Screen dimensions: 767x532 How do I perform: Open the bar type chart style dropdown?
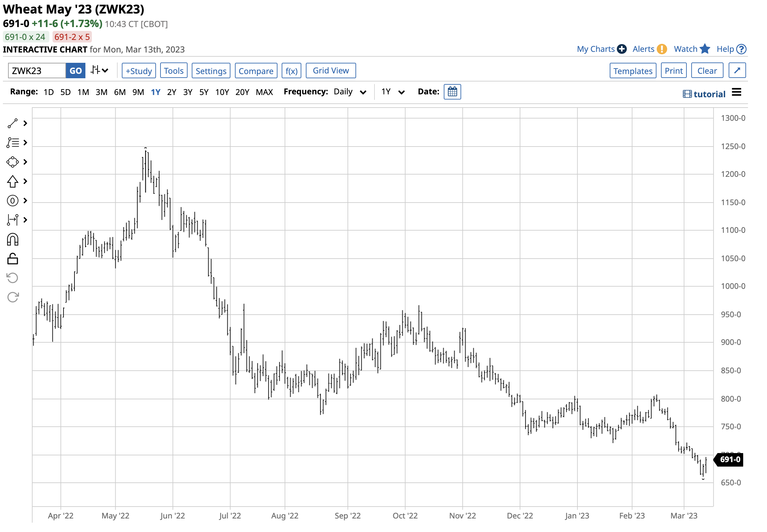pyautogui.click(x=99, y=71)
